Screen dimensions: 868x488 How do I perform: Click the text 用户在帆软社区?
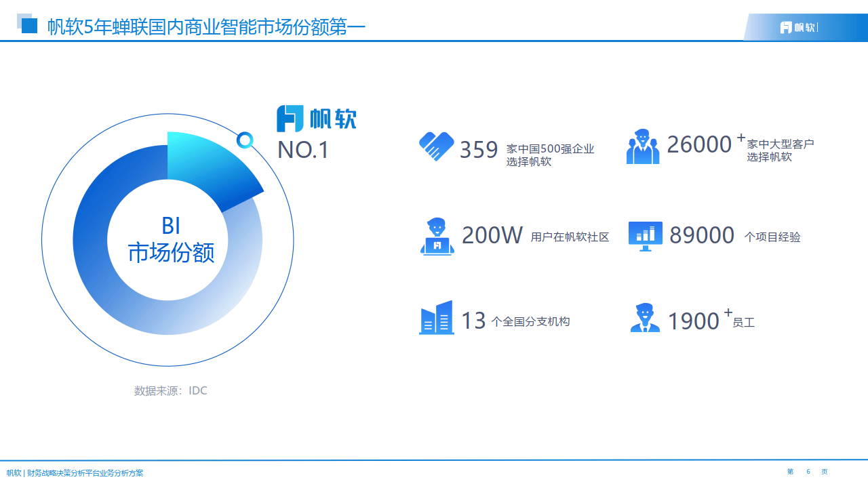570,237
